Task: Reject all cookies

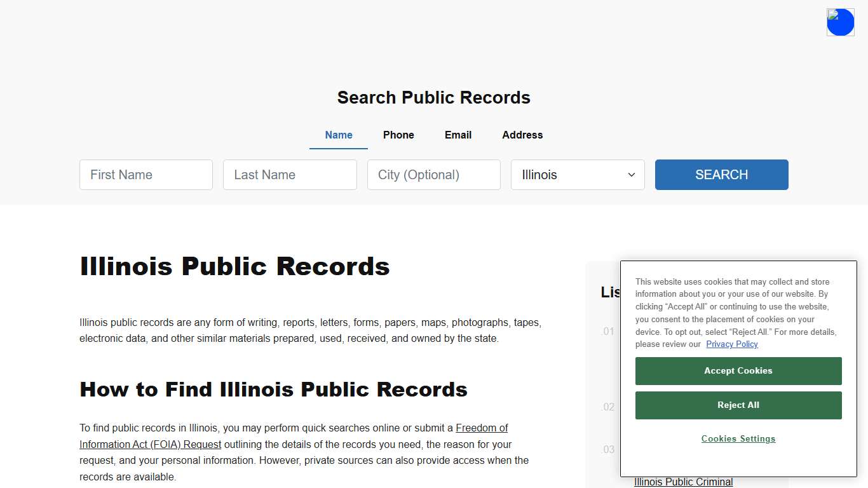Action: click(x=738, y=405)
